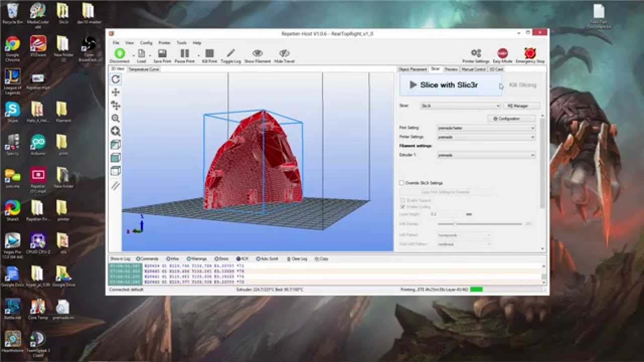The image size is (644, 362).
Task: Toggle ACK filter in the log
Action: [243, 258]
